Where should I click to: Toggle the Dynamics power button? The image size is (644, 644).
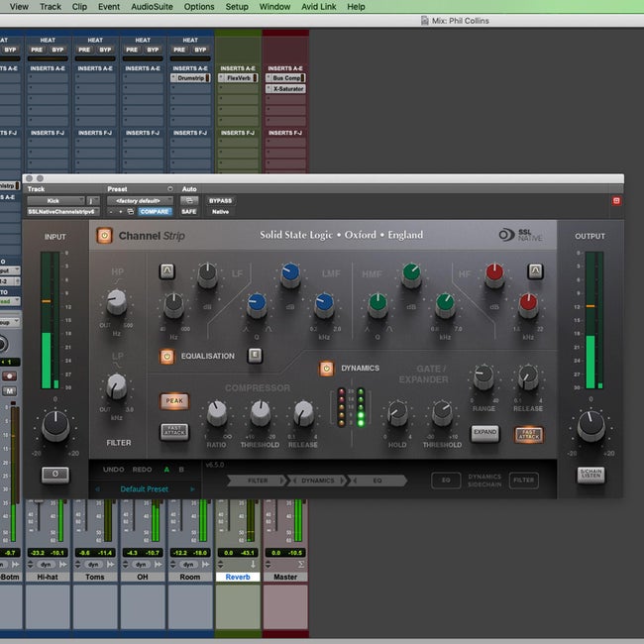pyautogui.click(x=327, y=369)
